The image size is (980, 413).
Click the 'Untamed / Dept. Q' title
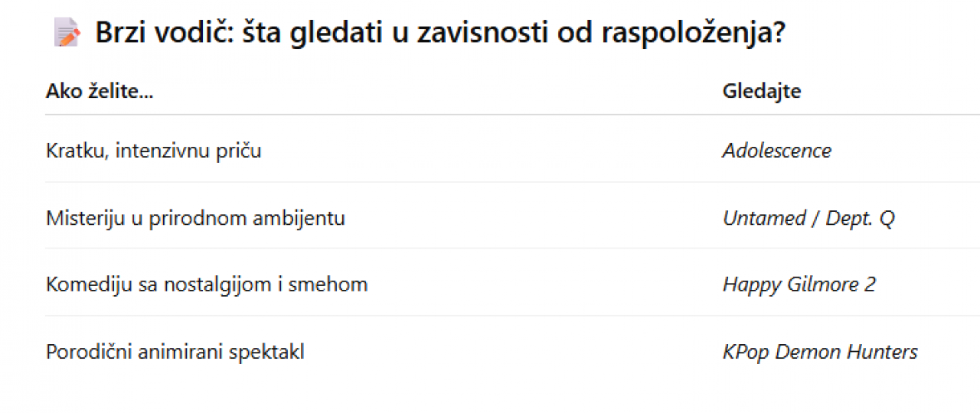point(808,218)
